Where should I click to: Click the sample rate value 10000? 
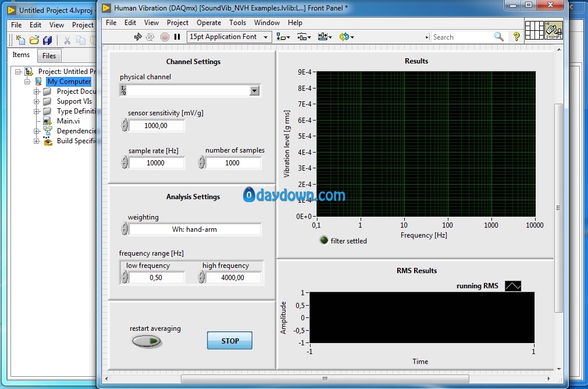tap(156, 162)
